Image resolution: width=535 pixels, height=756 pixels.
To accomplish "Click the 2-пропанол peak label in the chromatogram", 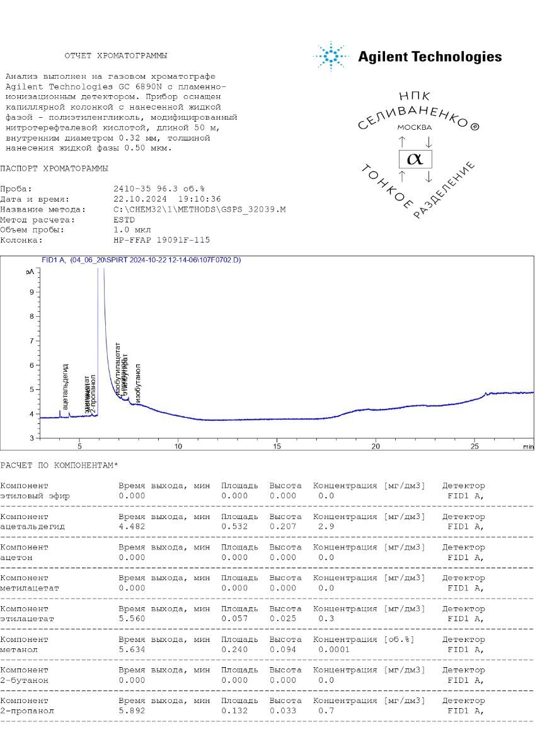I will coord(93,394).
